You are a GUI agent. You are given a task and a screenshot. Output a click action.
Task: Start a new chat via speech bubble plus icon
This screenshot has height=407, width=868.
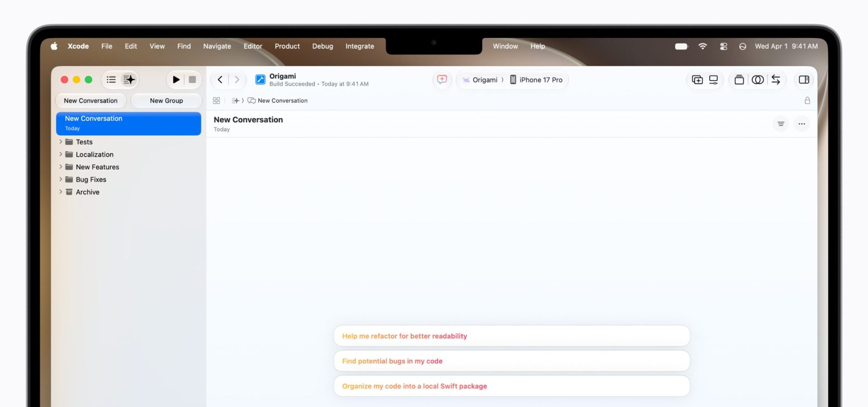click(x=442, y=80)
